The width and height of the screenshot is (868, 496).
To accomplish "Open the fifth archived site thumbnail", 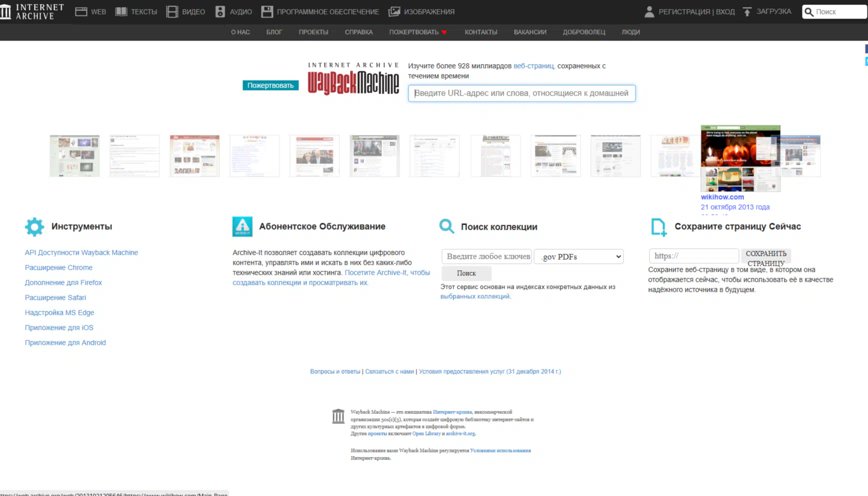I will [314, 156].
